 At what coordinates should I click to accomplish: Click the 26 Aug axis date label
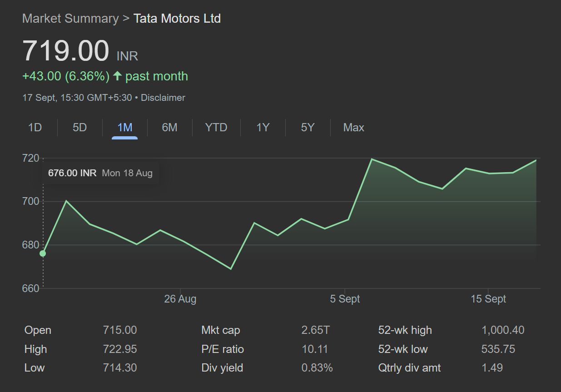click(x=180, y=299)
